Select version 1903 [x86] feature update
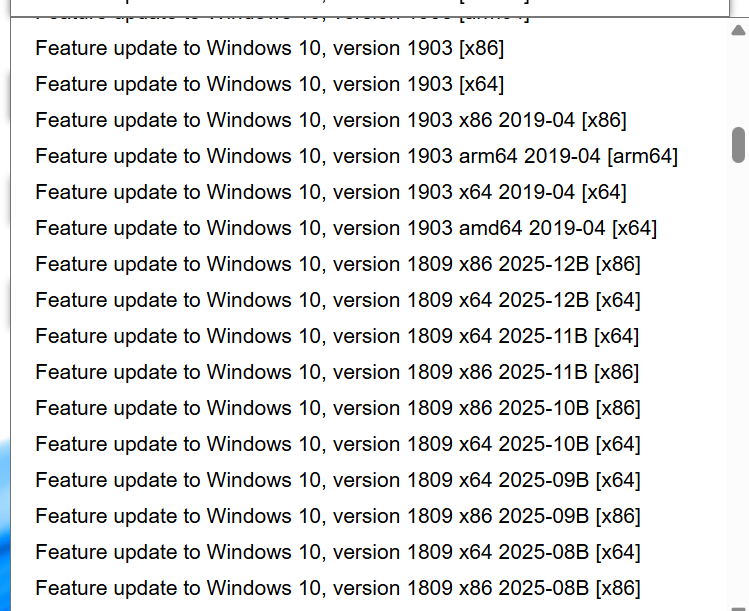 tap(269, 48)
